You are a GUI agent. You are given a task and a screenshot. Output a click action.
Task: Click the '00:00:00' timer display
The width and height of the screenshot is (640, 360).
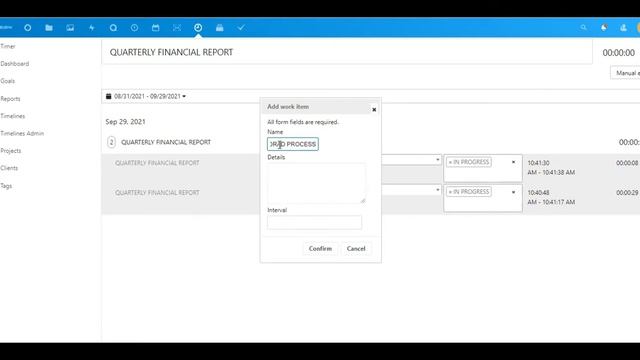[619, 53]
